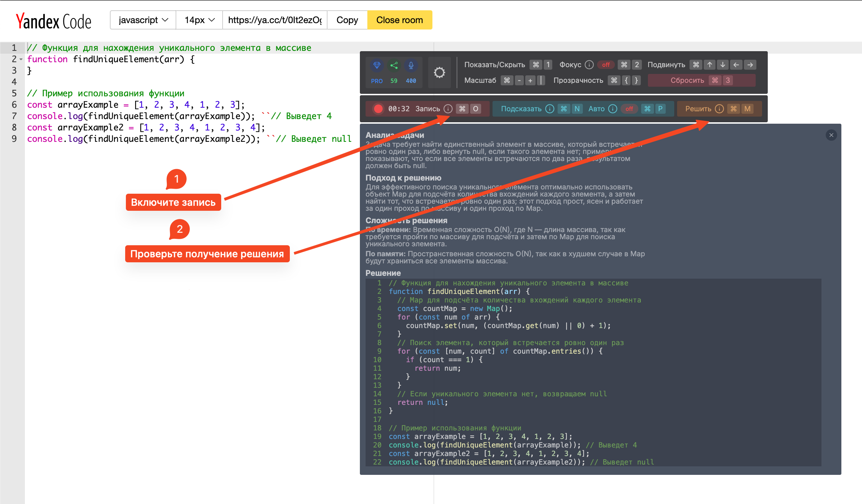Click the Подвинуть label
Viewport: 862px width, 504px height.
coord(666,65)
